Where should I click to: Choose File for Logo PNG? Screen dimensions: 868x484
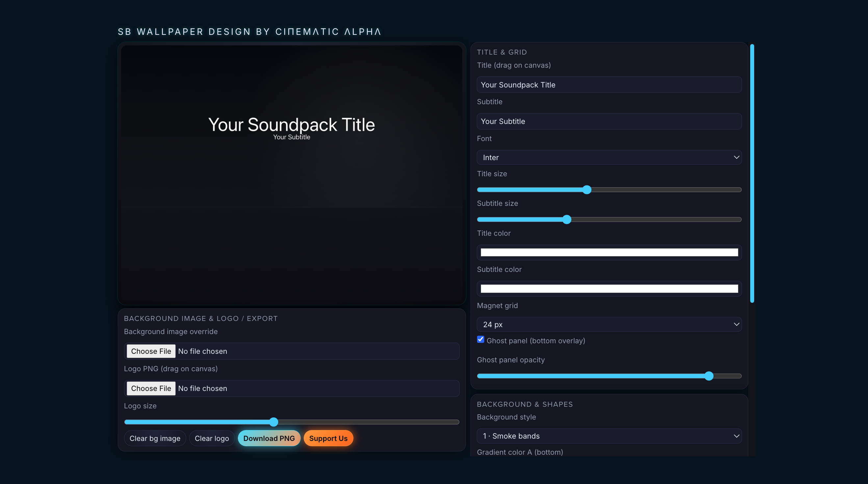(x=151, y=388)
